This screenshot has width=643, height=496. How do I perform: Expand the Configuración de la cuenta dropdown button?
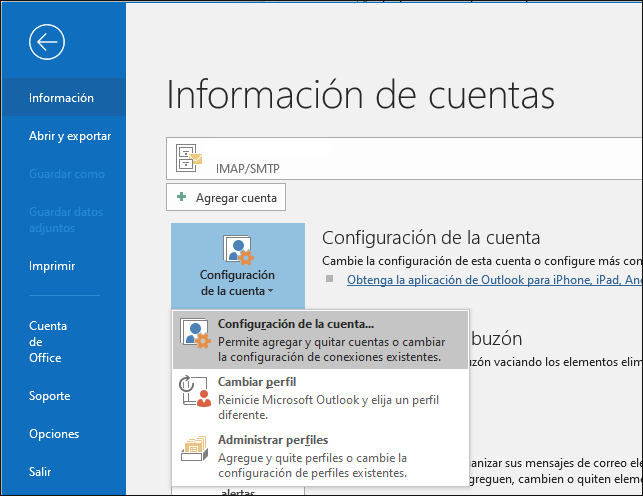pyautogui.click(x=238, y=266)
